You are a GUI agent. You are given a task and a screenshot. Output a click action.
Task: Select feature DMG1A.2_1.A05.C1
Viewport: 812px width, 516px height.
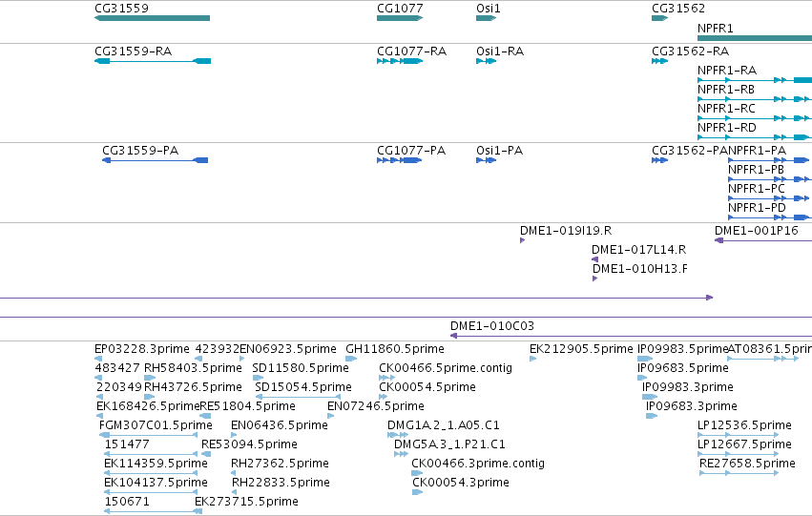[398, 435]
